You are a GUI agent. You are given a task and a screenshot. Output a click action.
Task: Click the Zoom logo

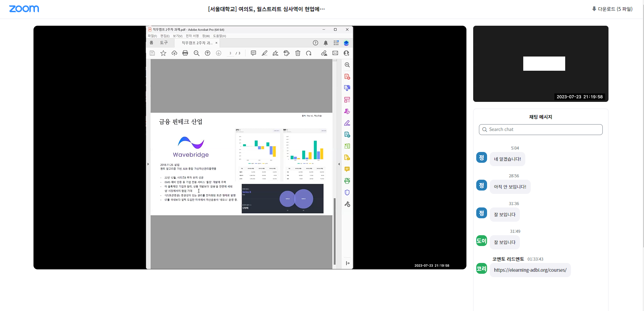coord(24,9)
